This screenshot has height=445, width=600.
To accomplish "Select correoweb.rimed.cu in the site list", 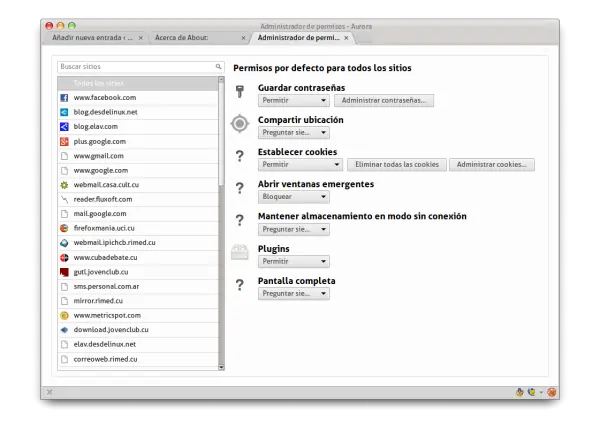I will (138, 359).
